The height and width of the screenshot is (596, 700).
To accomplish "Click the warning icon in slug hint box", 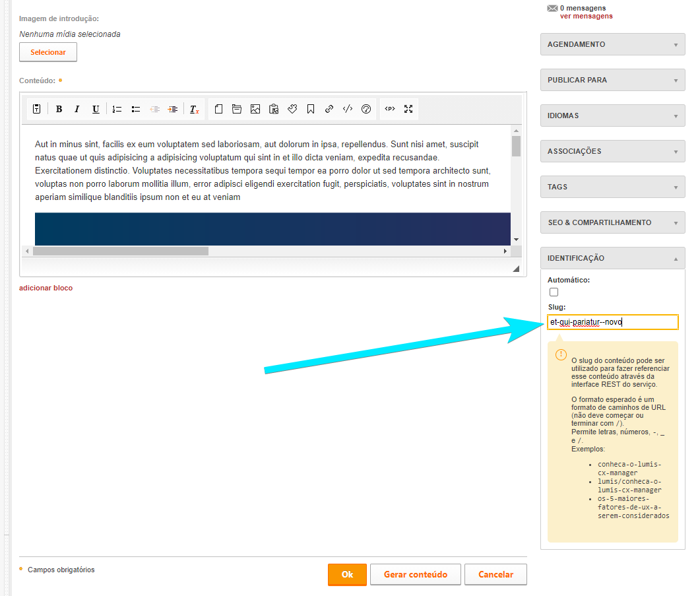I will [x=561, y=354].
